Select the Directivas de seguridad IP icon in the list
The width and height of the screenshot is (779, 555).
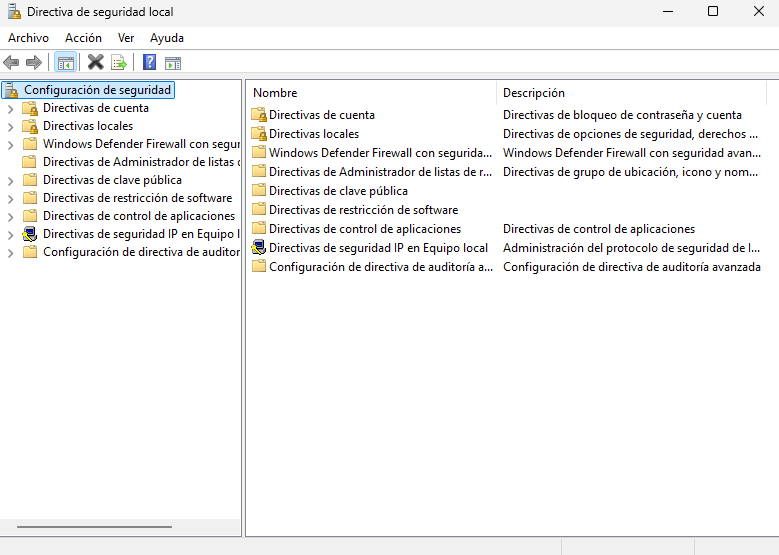point(259,248)
